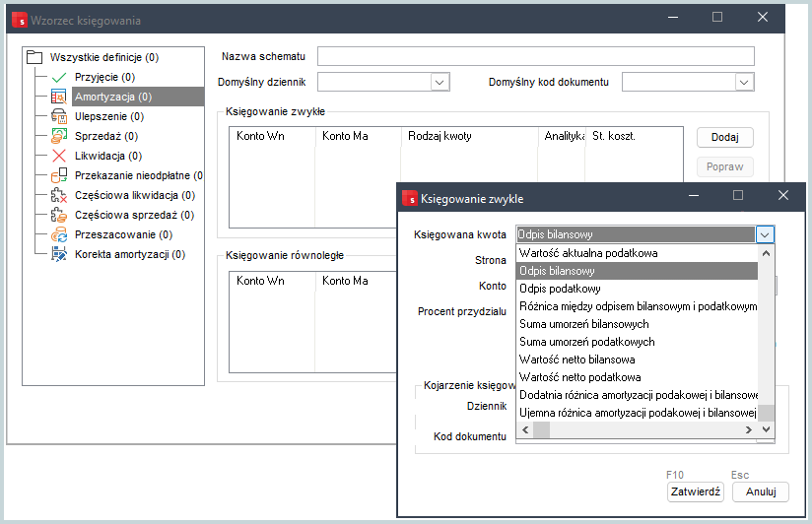Choose Wartość netto podatkowa option
This screenshot has height=524, width=812.
coord(638,377)
